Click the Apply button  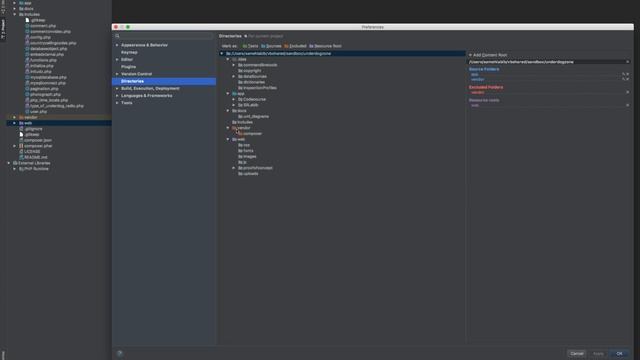click(x=598, y=353)
